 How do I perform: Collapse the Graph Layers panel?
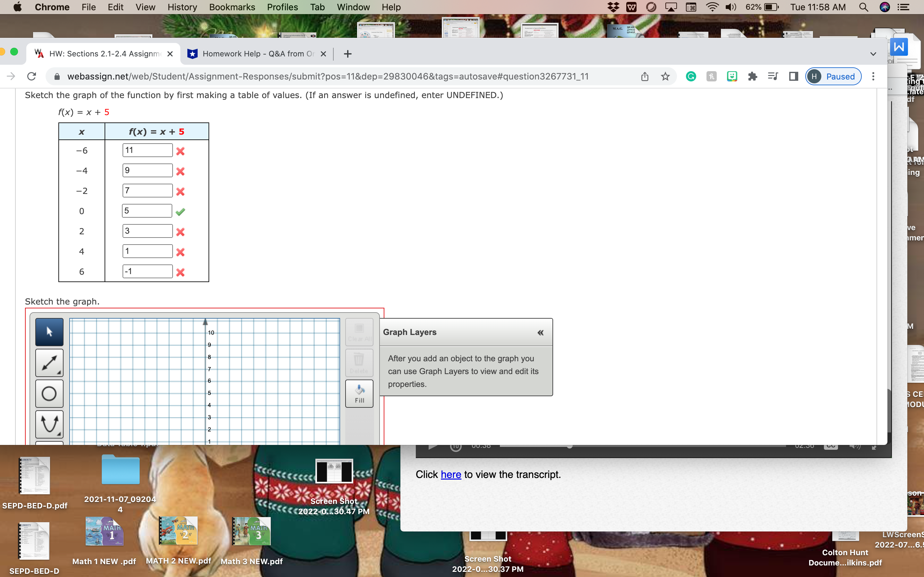(x=541, y=332)
